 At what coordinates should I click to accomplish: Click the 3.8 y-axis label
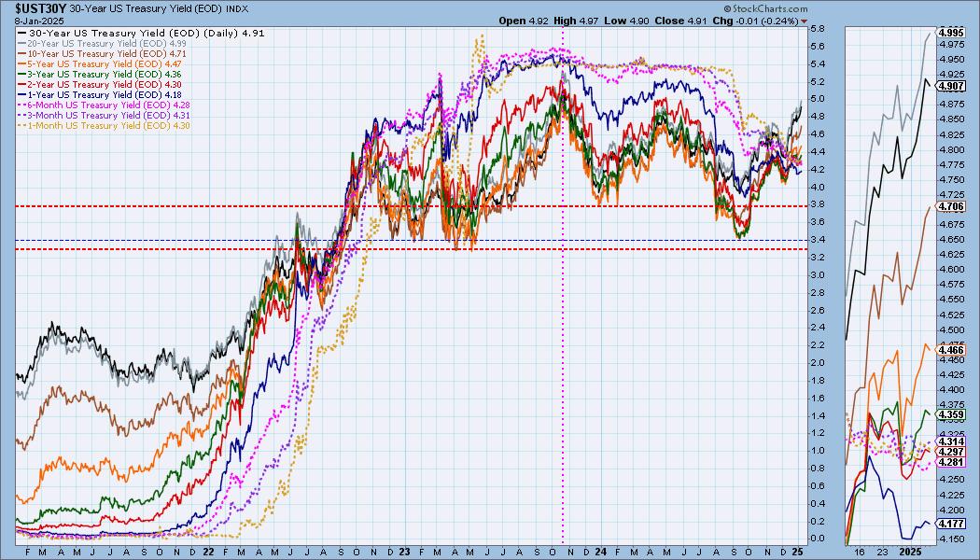(816, 204)
